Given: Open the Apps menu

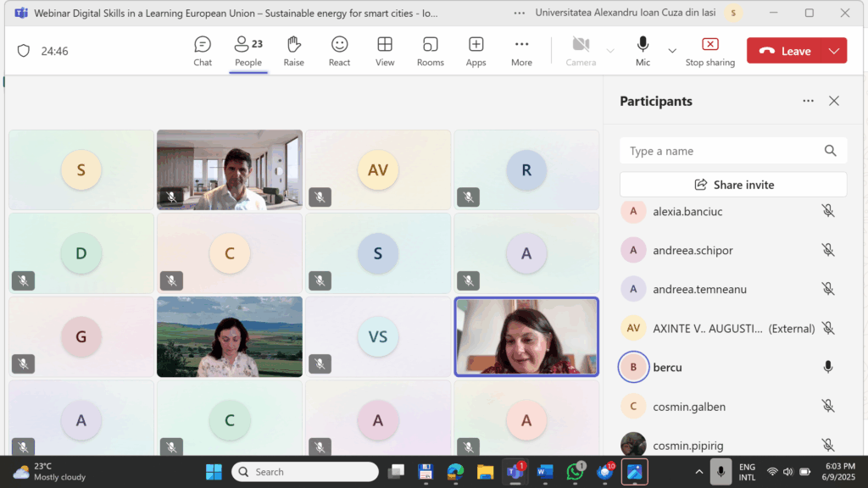Looking at the screenshot, I should [476, 51].
